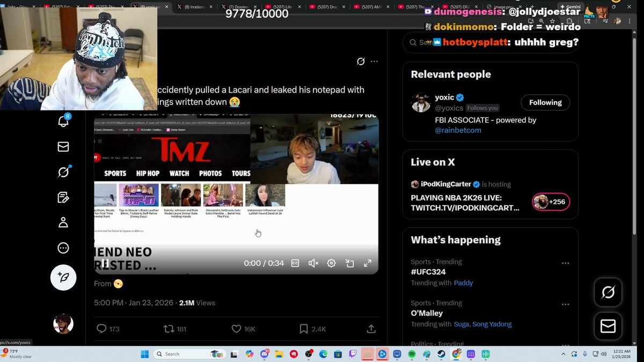Open Twitch from the taskbar
The height and width of the screenshot is (362, 644).
(x=353, y=354)
